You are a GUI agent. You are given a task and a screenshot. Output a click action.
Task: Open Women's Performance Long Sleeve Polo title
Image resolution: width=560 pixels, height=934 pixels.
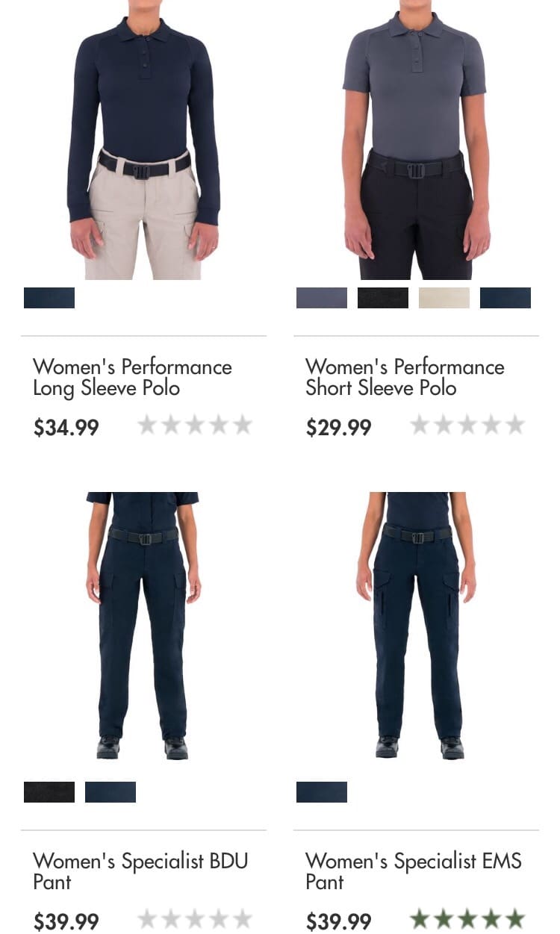(x=132, y=378)
